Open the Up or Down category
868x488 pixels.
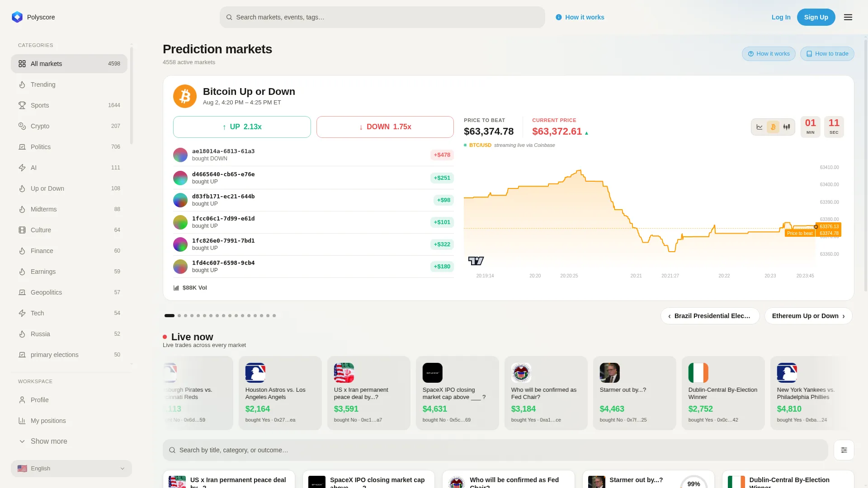click(x=69, y=188)
